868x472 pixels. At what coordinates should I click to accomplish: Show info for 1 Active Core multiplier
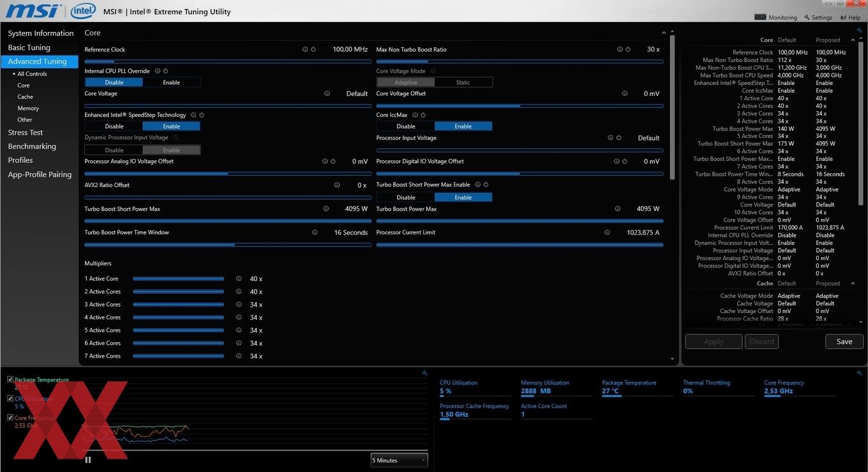click(239, 278)
